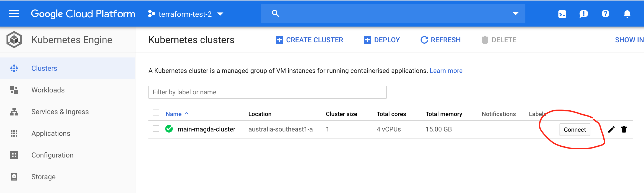Click the Kubernetes Engine heading
The image size is (644, 193).
72,40
